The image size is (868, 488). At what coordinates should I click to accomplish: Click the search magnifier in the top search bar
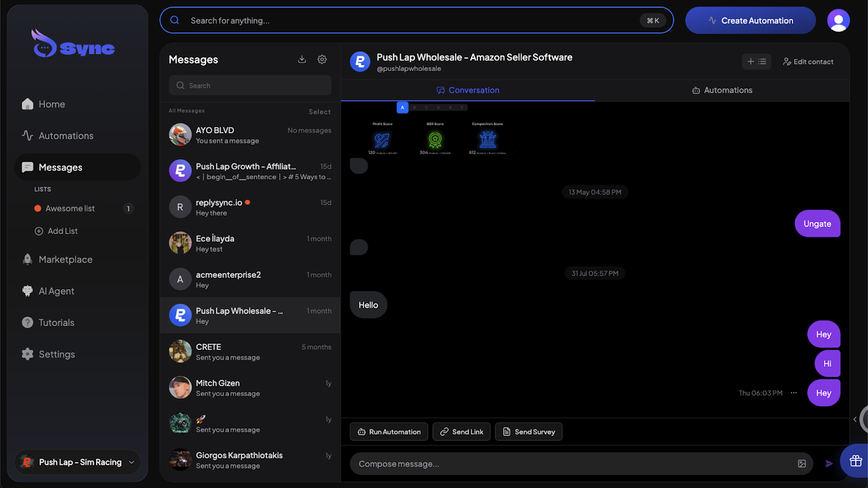[174, 20]
